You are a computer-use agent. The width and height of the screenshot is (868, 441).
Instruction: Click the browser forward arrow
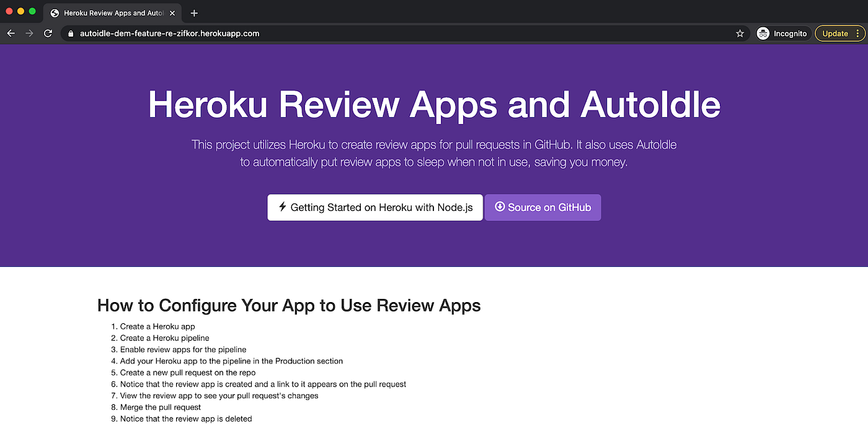(x=29, y=33)
